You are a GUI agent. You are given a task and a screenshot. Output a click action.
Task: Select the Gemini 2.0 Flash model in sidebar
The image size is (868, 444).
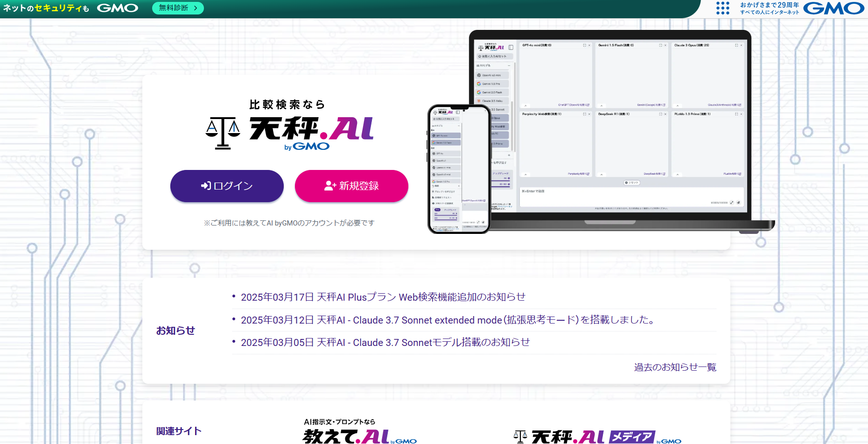pos(492,92)
